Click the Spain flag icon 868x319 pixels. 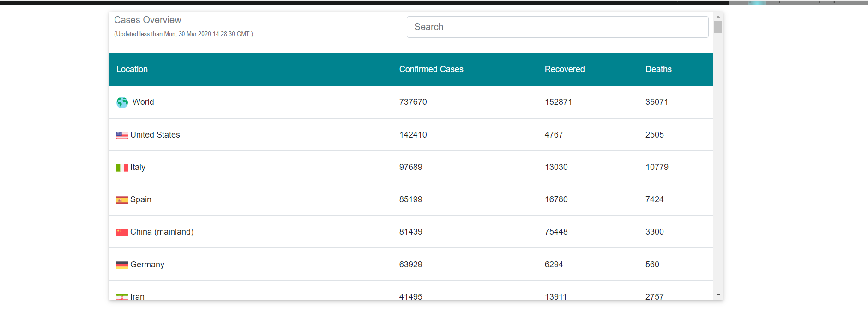coord(122,200)
